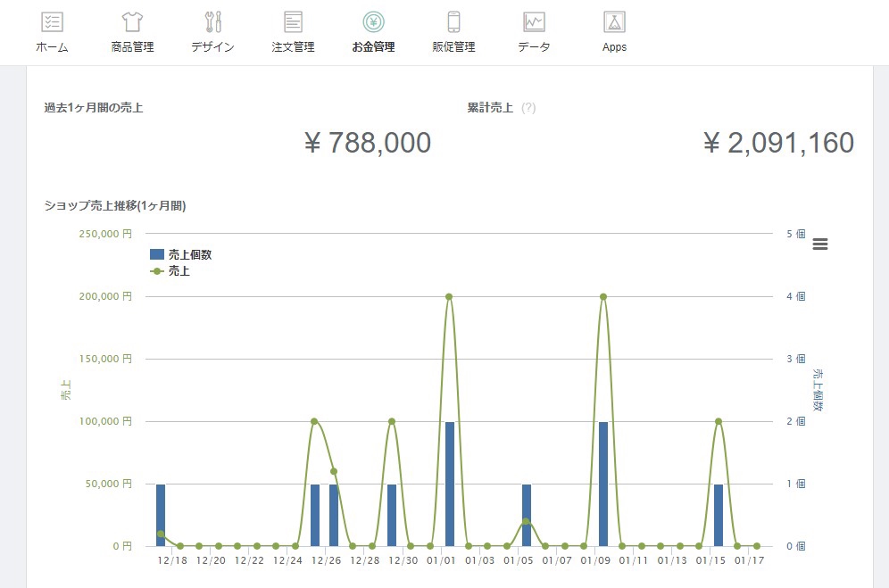Click the blue bar at 01/05
This screenshot has height=588, width=889.
(x=527, y=515)
